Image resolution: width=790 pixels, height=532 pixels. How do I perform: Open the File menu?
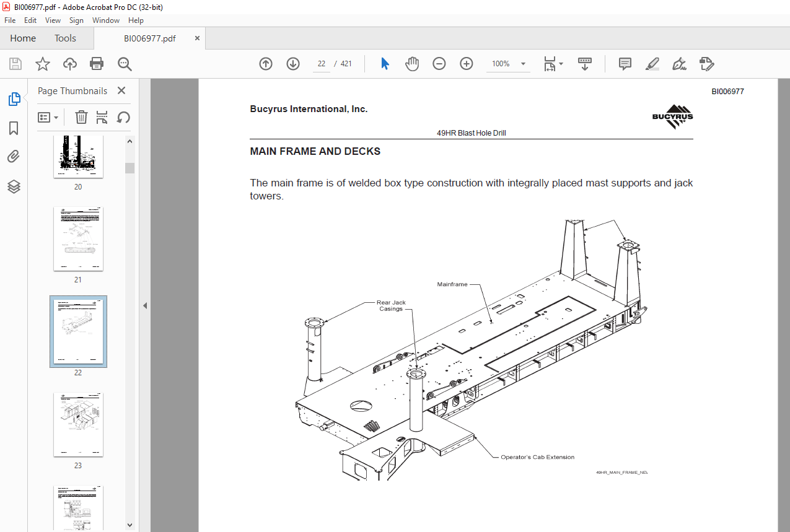pos(10,20)
